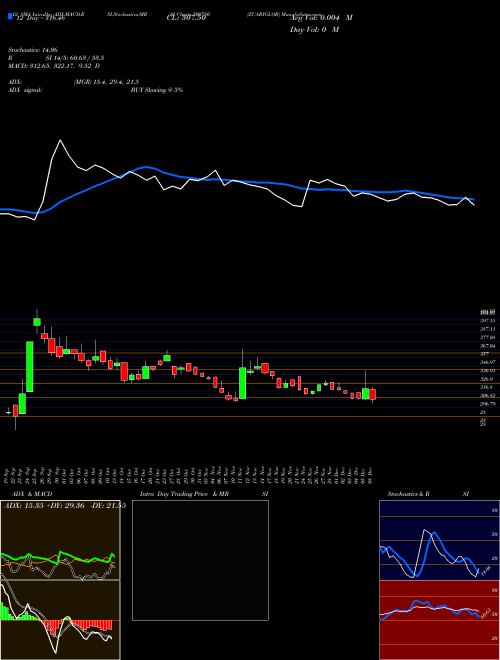Click the '14.06' value tag on stochastics line

(486, 571)
